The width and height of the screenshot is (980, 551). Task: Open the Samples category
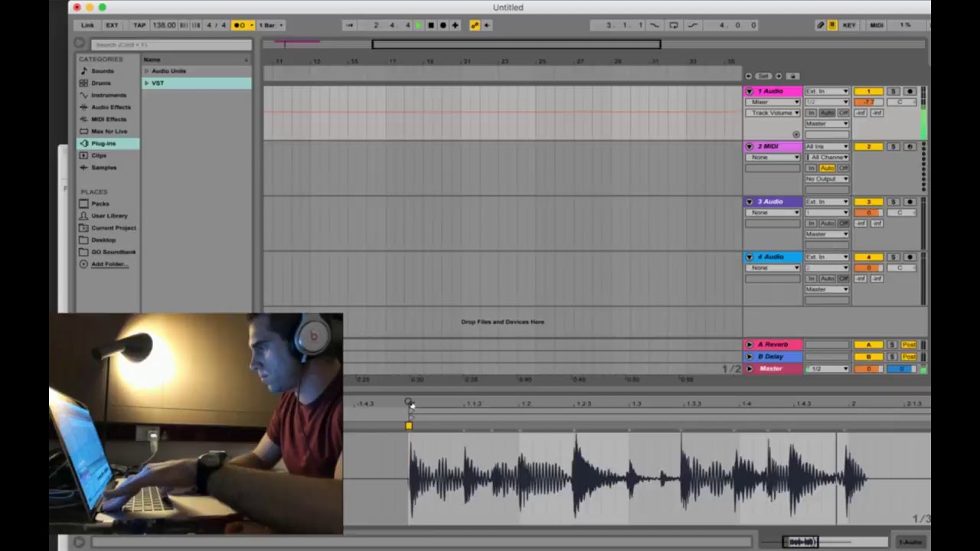[103, 168]
